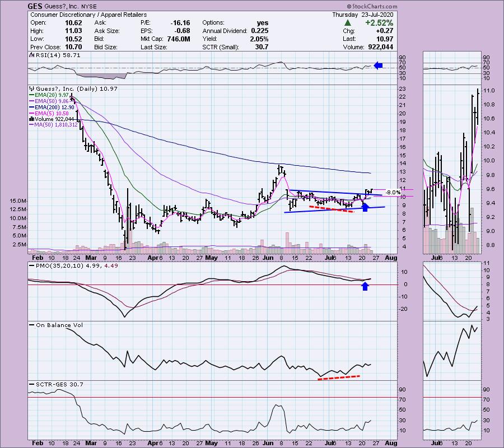Click the On Balance Vol panel label
504x448 pixels.
59,325
